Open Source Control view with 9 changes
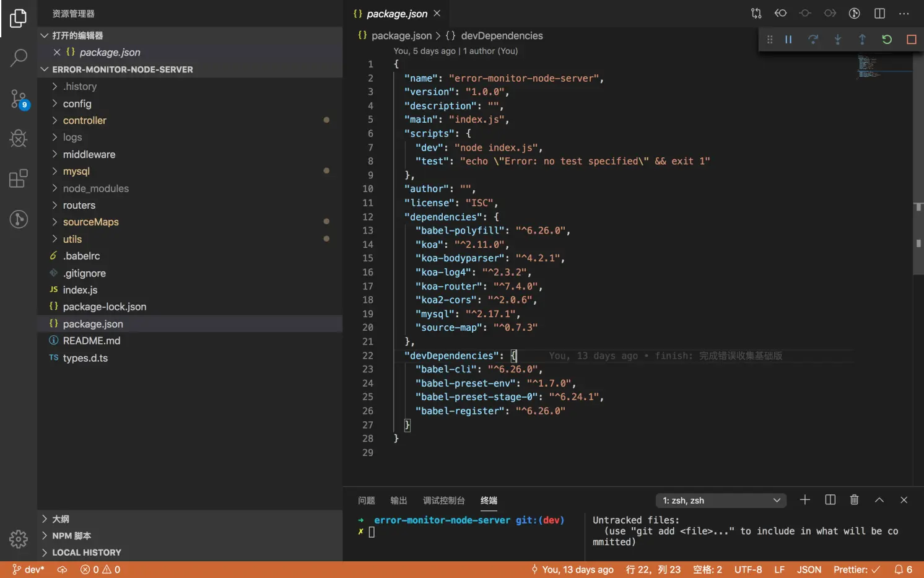Viewport: 924px width, 578px height. 19,99
